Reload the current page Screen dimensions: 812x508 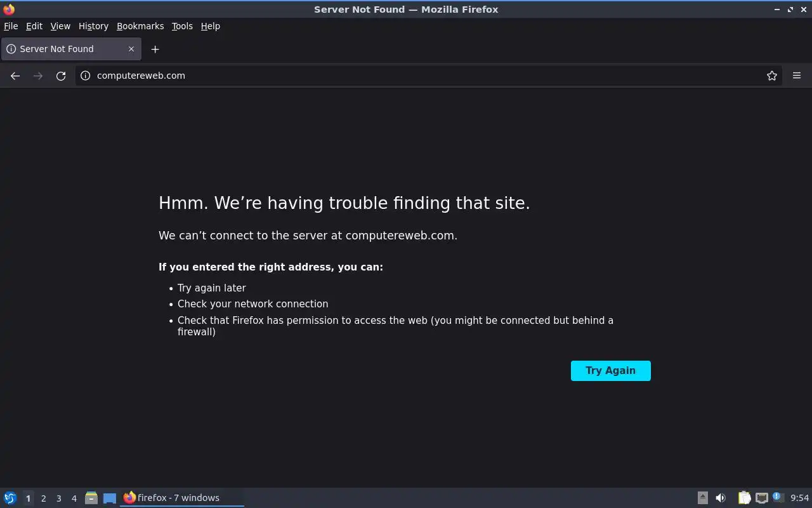61,76
